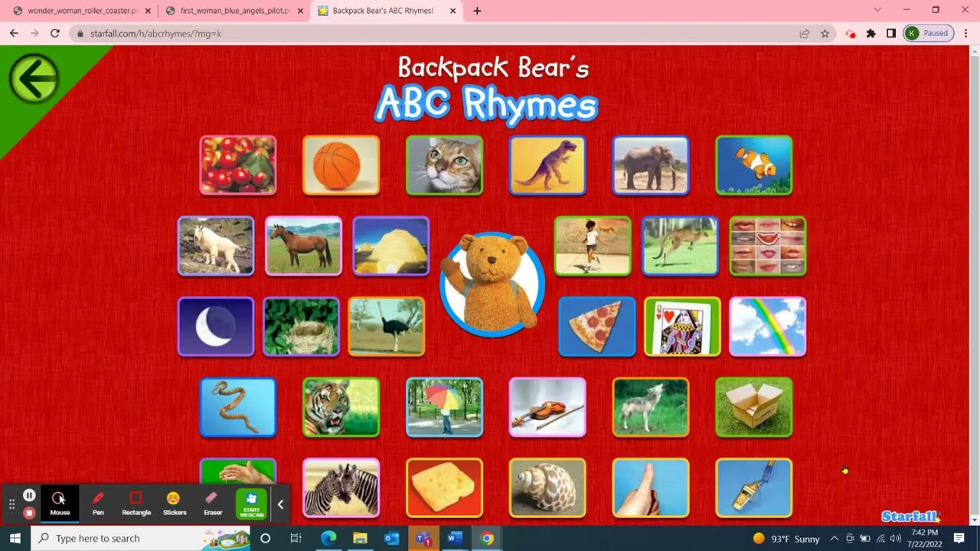The height and width of the screenshot is (551, 980).
Task: Select the Mouse tool in recorder toolbar
Action: 60,504
